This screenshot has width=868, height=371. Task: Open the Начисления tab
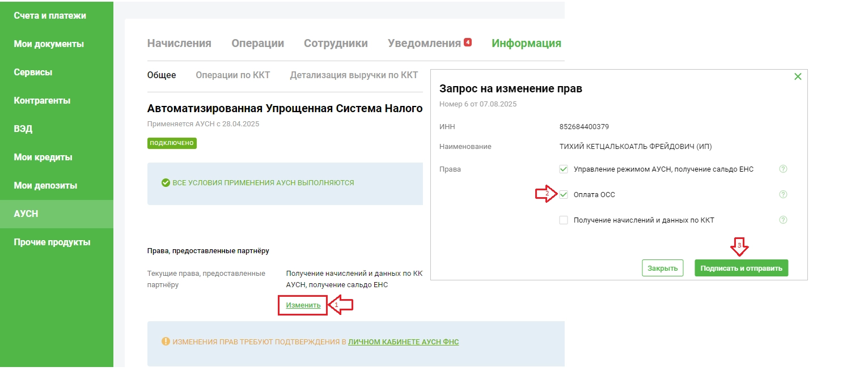pos(179,44)
